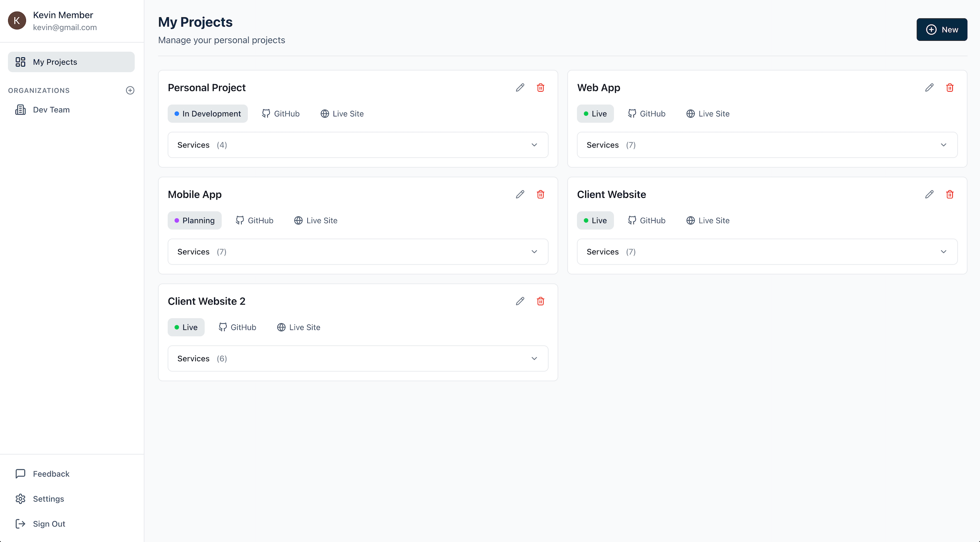The width and height of the screenshot is (980, 542).
Task: Expand Client Website services list
Action: coord(767,252)
